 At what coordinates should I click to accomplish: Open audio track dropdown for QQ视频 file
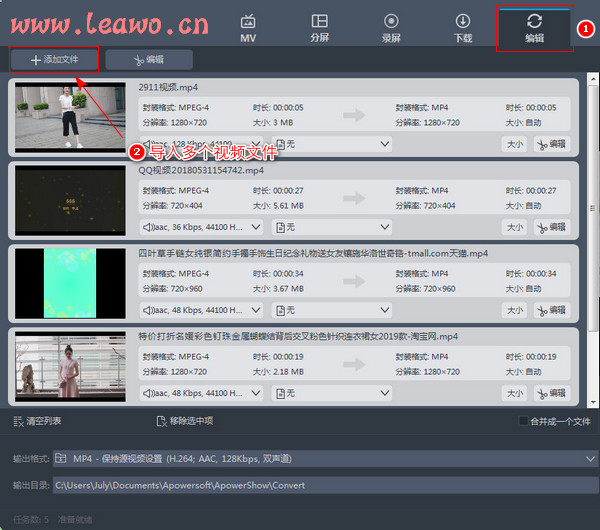(x=201, y=227)
